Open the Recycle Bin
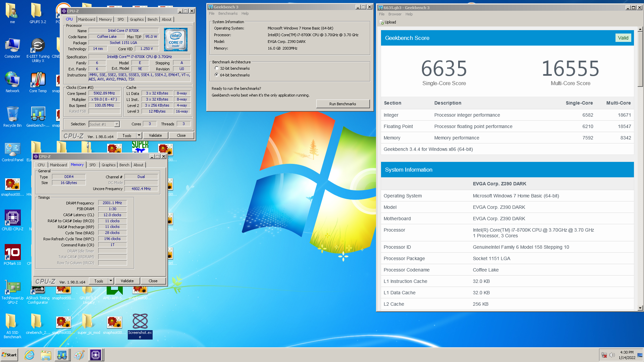 coord(12,117)
